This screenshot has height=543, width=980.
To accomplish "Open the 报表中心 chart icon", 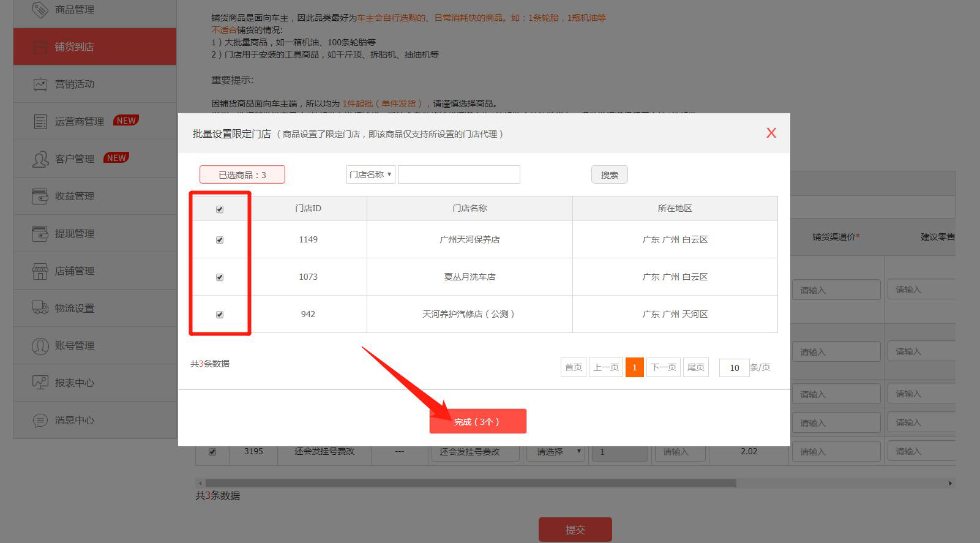I will pyautogui.click(x=40, y=383).
